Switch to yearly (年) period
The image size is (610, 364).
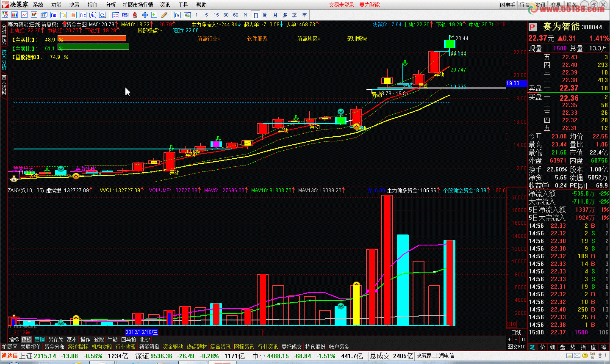[304, 15]
